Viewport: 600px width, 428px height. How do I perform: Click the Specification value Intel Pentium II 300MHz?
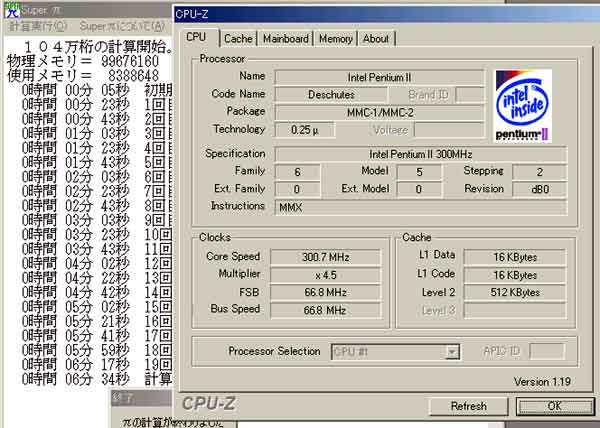tap(421, 154)
